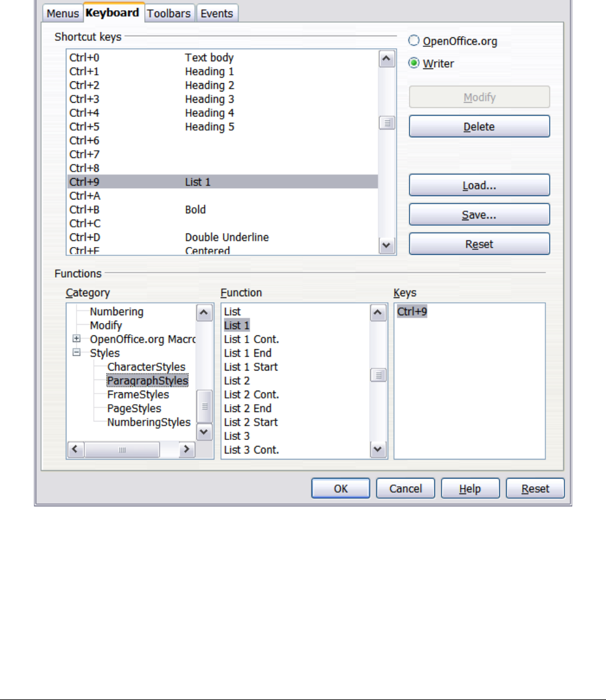Select List 2 Start function

(x=251, y=422)
